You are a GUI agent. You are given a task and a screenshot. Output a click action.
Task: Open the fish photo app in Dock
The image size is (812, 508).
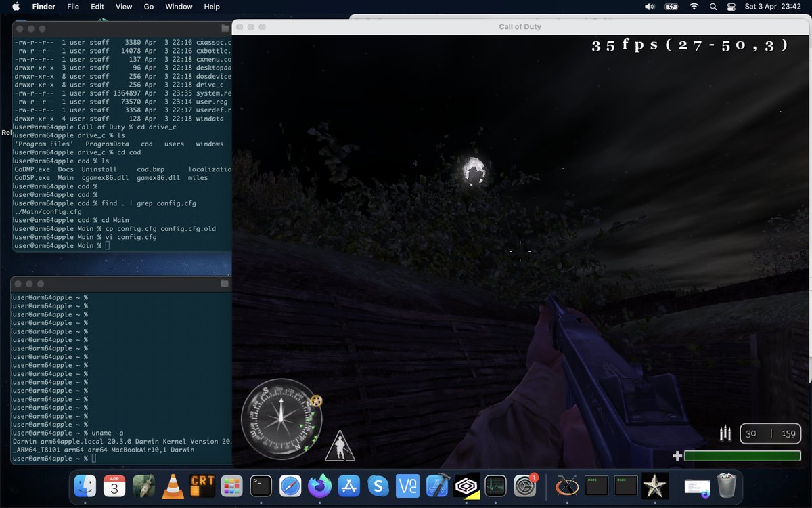143,485
